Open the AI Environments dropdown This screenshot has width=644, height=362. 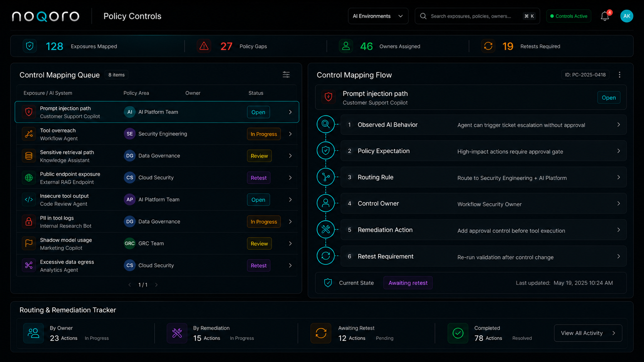(x=378, y=16)
